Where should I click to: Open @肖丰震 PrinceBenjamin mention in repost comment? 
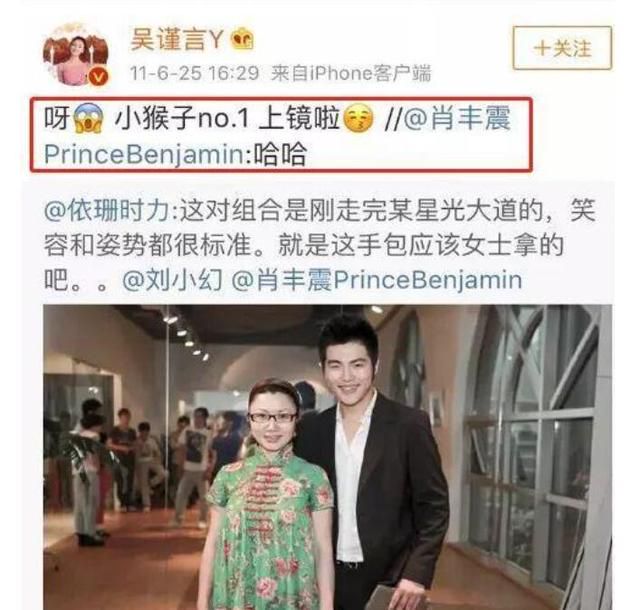point(278,136)
